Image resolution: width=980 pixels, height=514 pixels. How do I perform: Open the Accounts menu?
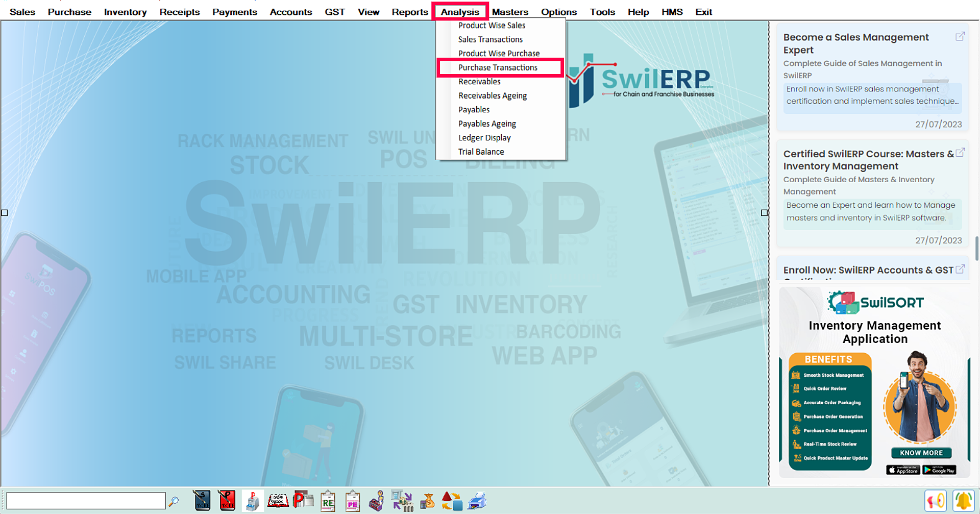(291, 12)
